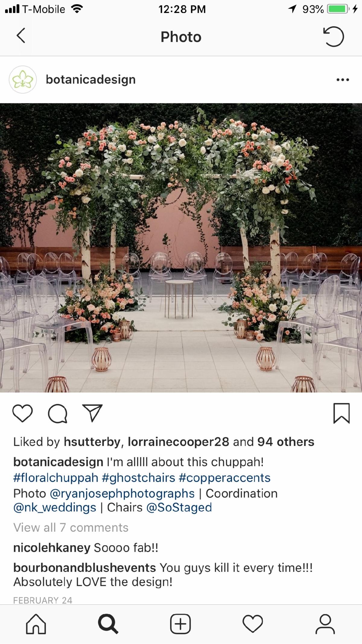
Task: Go to Home tab
Action: point(36,624)
